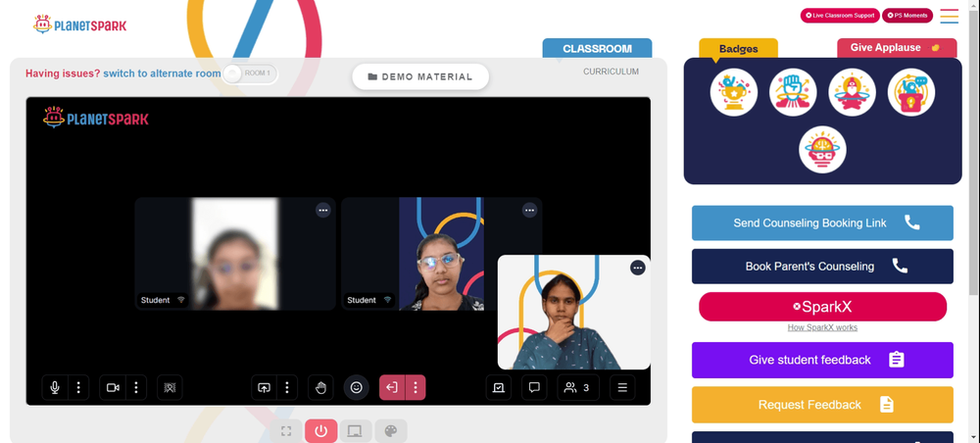
Task: Open the call toolbar hamburger menu
Action: (x=622, y=387)
